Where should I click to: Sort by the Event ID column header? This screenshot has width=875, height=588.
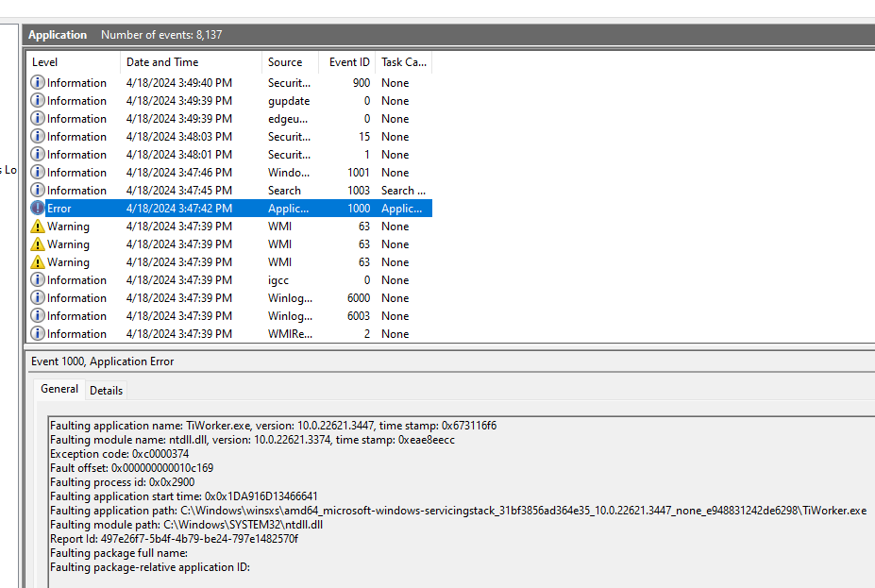(x=347, y=62)
